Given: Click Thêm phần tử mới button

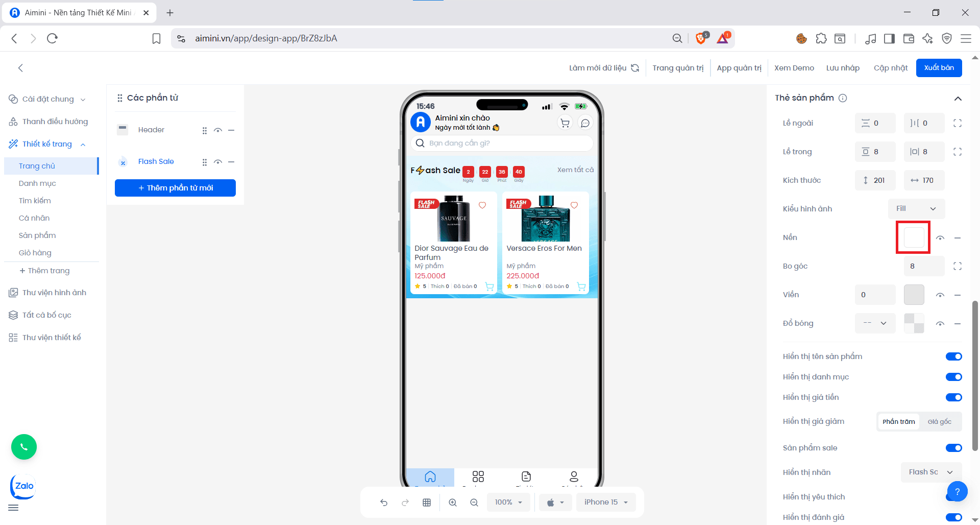Looking at the screenshot, I should coord(175,188).
